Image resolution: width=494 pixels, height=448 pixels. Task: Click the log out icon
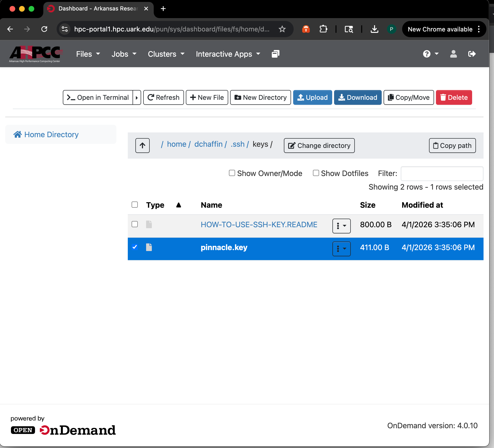tap(472, 54)
